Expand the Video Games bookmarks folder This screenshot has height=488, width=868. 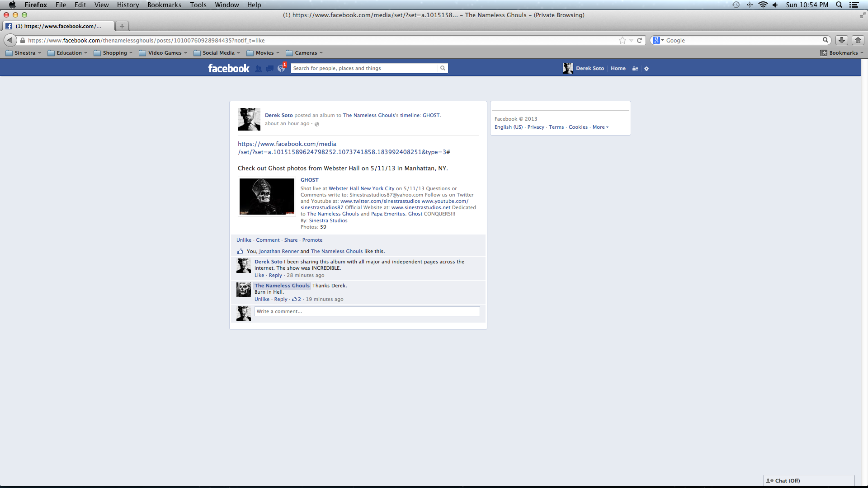(163, 53)
